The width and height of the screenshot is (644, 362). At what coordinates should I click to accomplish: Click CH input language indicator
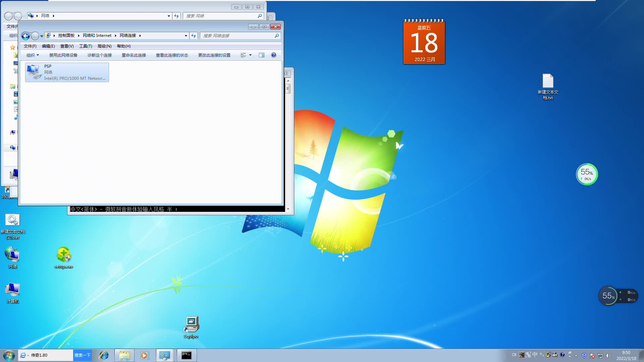514,355
